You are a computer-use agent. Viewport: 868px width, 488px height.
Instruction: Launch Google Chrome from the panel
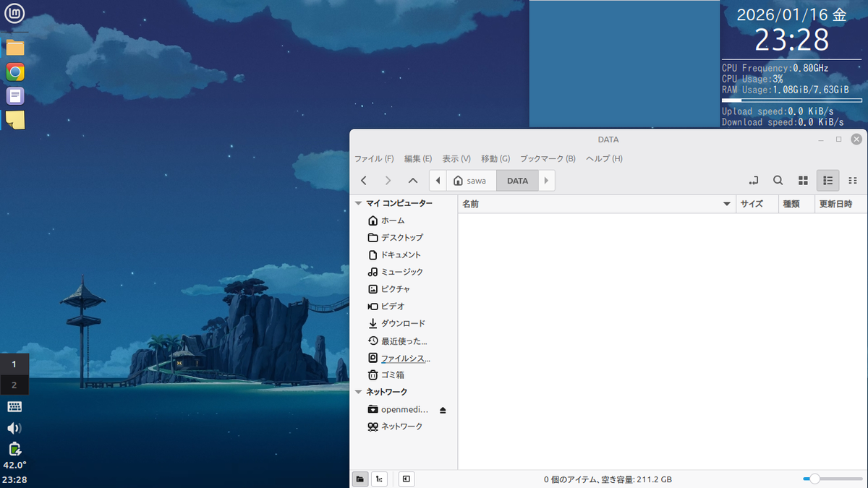click(x=14, y=72)
